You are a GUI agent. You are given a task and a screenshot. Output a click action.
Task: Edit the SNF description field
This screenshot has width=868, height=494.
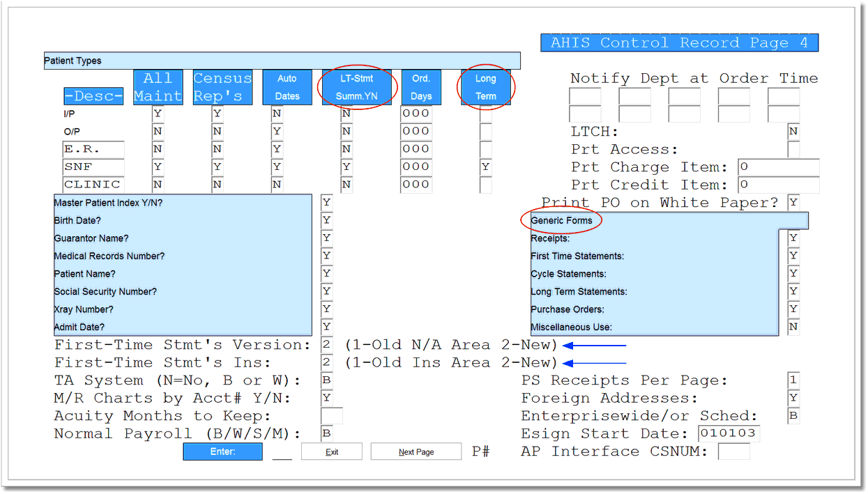pos(93,167)
